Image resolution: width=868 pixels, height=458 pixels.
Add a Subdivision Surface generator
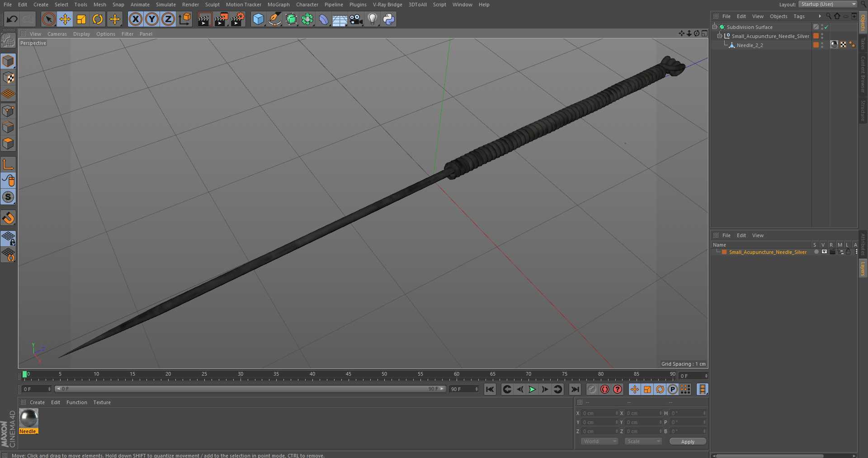click(291, 19)
